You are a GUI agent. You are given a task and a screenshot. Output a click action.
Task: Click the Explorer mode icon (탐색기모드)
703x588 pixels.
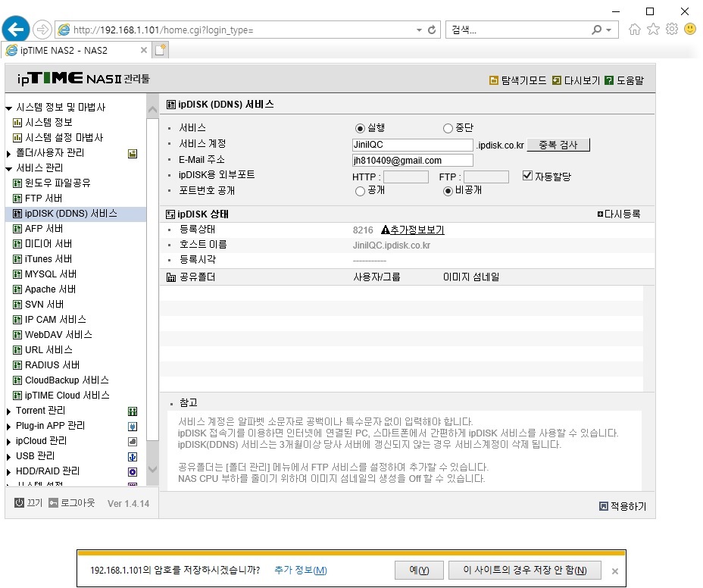coord(494,81)
